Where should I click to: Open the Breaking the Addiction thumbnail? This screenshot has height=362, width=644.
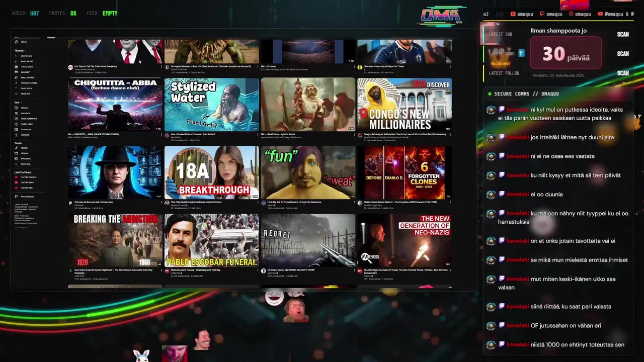[x=115, y=240]
